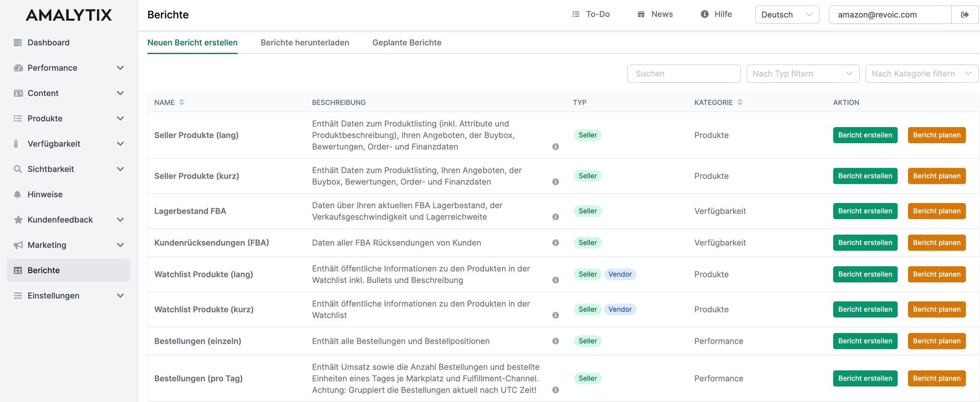Click the To-Do checklist icon
980x402 pixels.
click(x=576, y=15)
